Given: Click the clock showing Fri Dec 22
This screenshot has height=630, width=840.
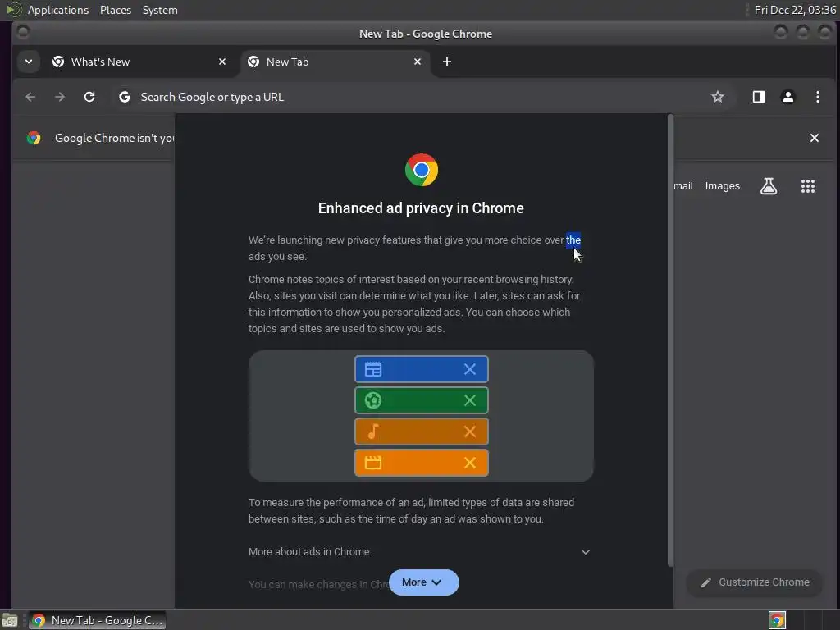Looking at the screenshot, I should 795,10.
